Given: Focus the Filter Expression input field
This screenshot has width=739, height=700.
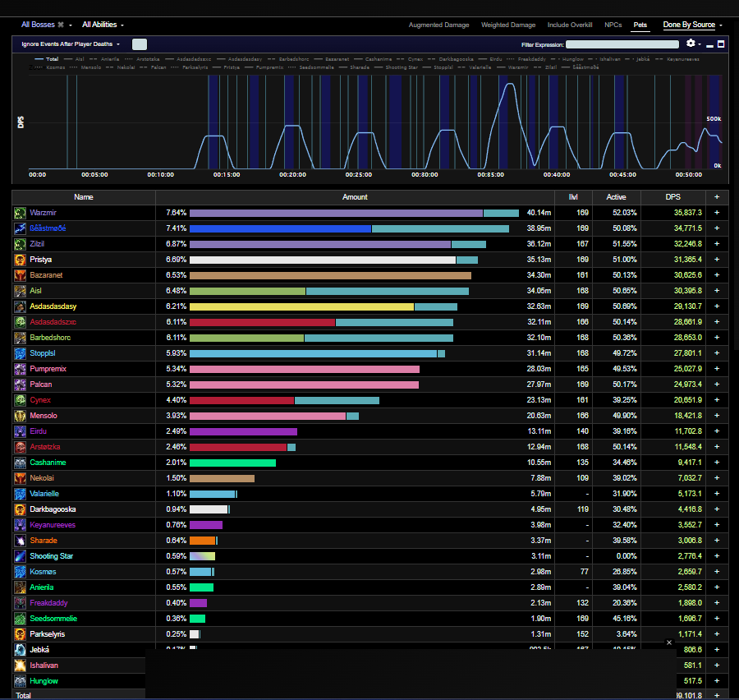Looking at the screenshot, I should [x=622, y=44].
